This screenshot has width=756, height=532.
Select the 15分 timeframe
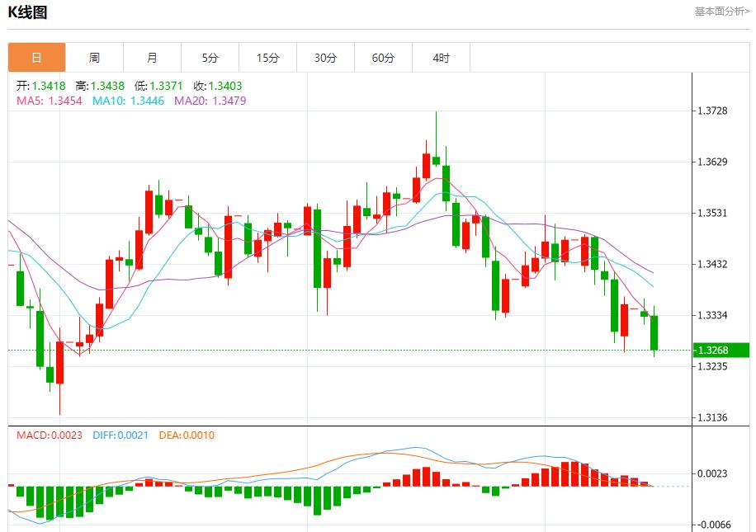(x=267, y=57)
